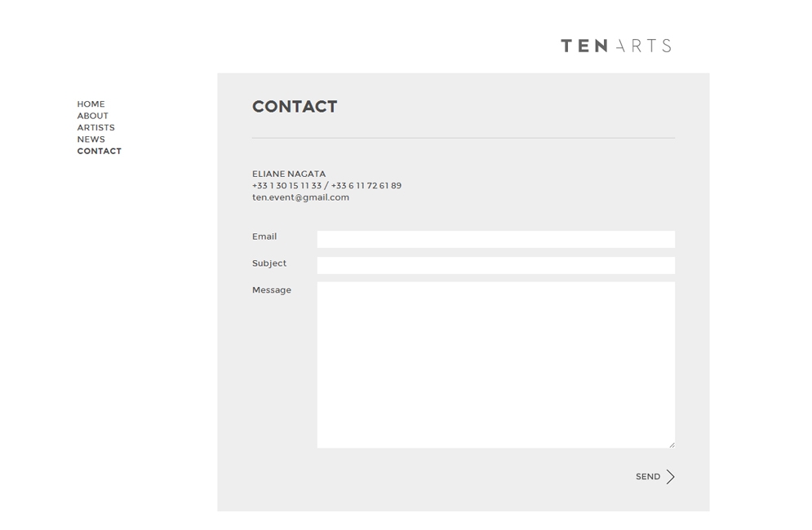Screen dimensions: 812x530
Task: Click the +33 6 11 72 61 89 phone number
Action: tap(366, 185)
